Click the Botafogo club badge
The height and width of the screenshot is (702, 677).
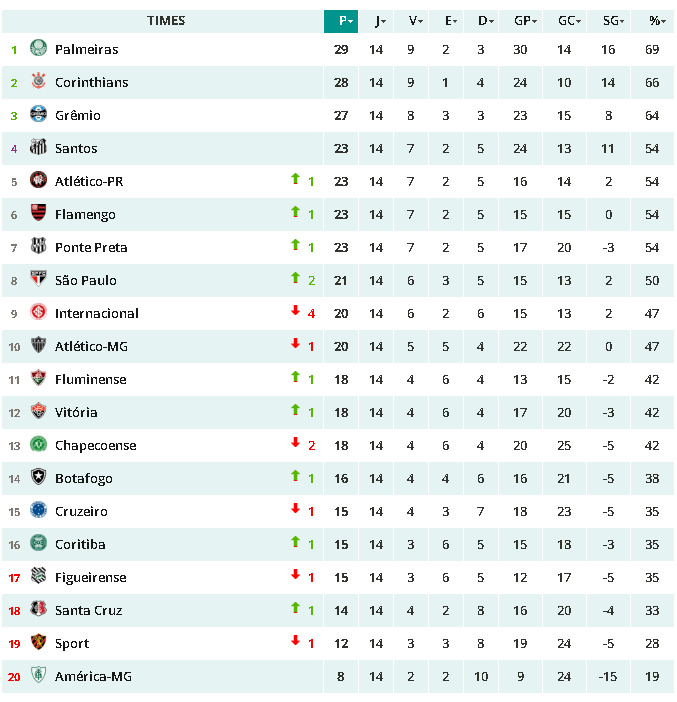39,478
